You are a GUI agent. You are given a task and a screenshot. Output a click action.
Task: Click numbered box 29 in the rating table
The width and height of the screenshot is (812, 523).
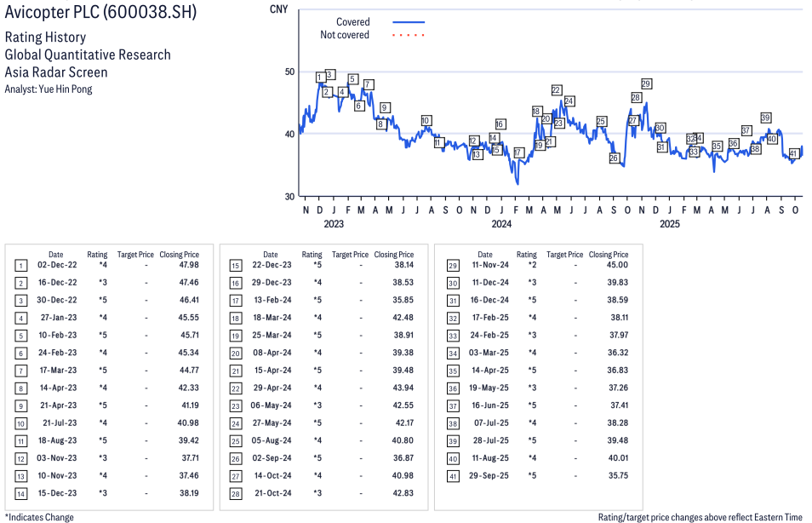(x=451, y=265)
